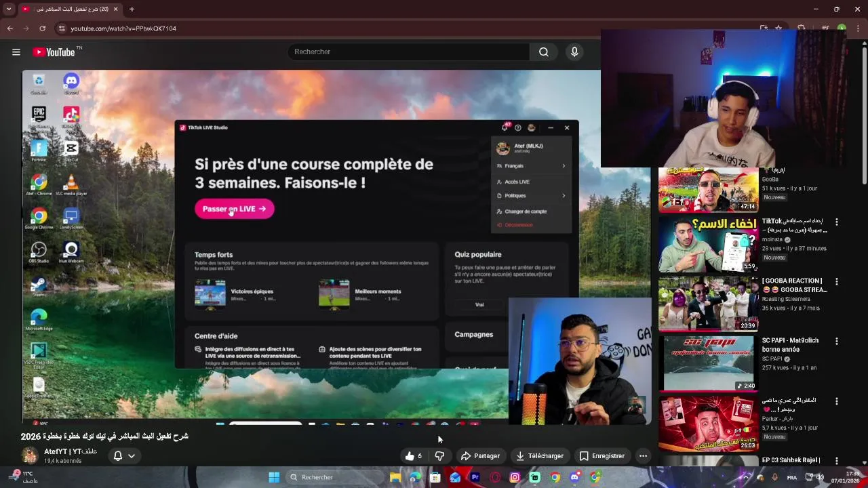Image resolution: width=868 pixels, height=488 pixels.
Task: Open the AtefYT channel avatar
Action: (29, 455)
